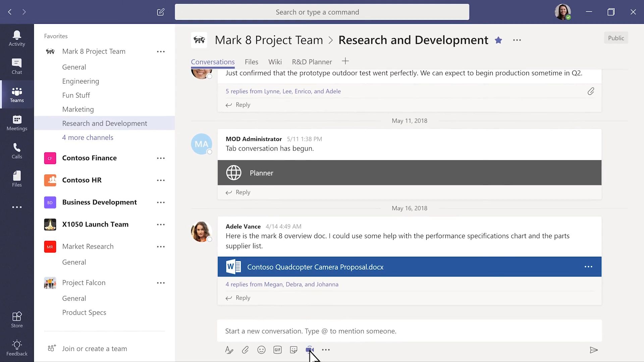Open the emoji picker

point(262,350)
